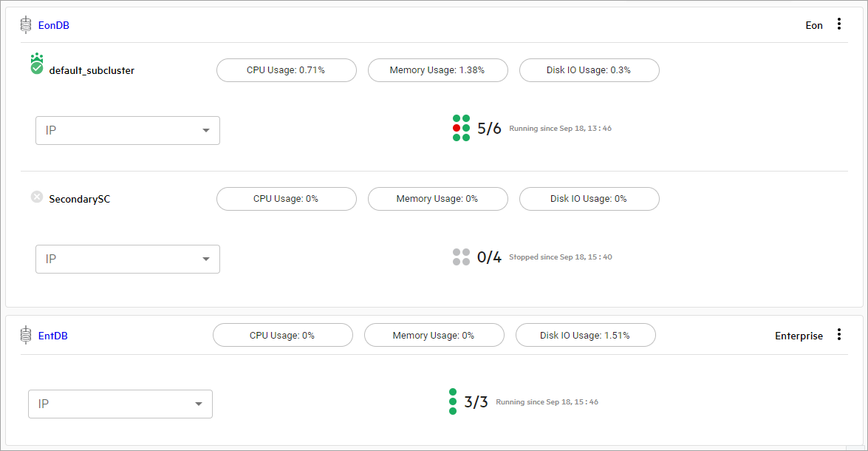This screenshot has width=868, height=451.
Task: Click default_subcluster CPU Usage 0.71% pill
Action: (x=286, y=70)
